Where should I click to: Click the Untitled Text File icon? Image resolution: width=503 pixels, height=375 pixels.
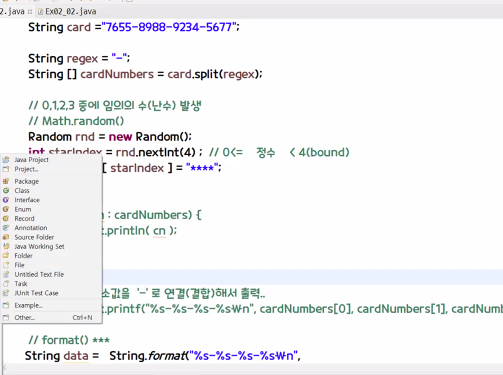pos(6,274)
